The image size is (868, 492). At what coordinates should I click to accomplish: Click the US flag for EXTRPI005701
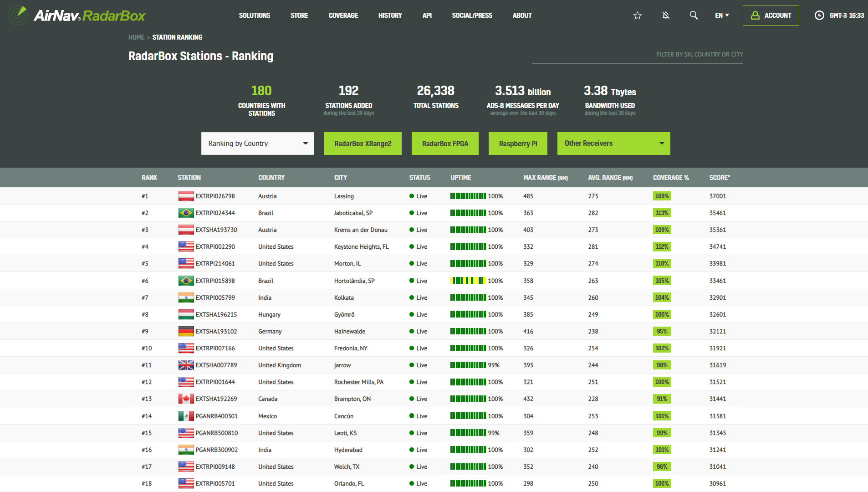tap(186, 484)
